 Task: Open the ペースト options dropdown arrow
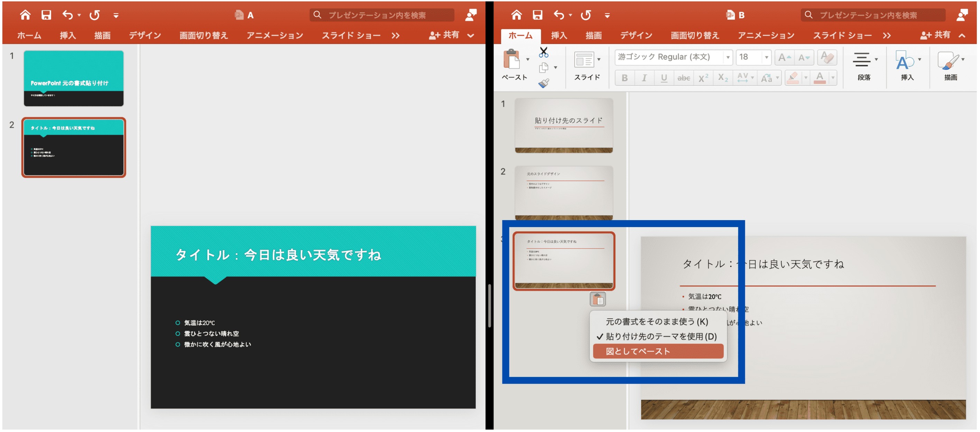tap(528, 59)
